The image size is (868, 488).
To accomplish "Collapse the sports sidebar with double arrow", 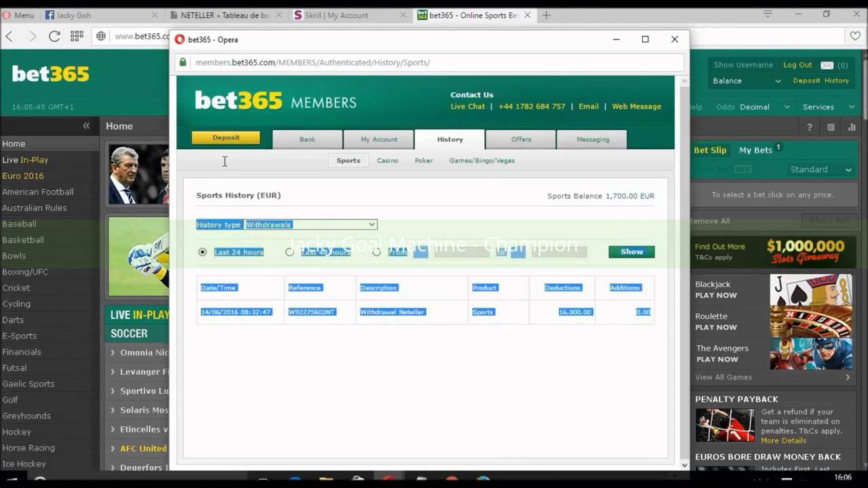I will [86, 125].
